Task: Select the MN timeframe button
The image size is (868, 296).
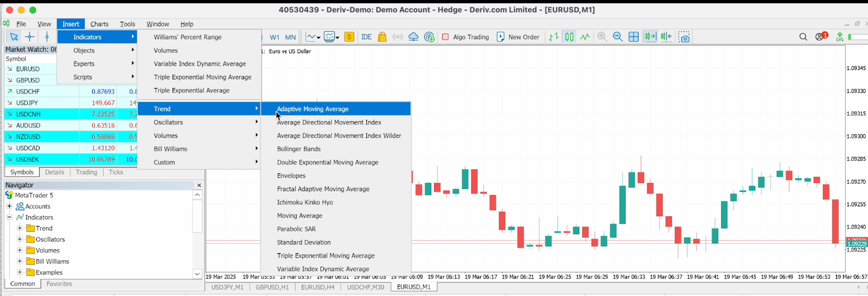Action: click(x=290, y=37)
